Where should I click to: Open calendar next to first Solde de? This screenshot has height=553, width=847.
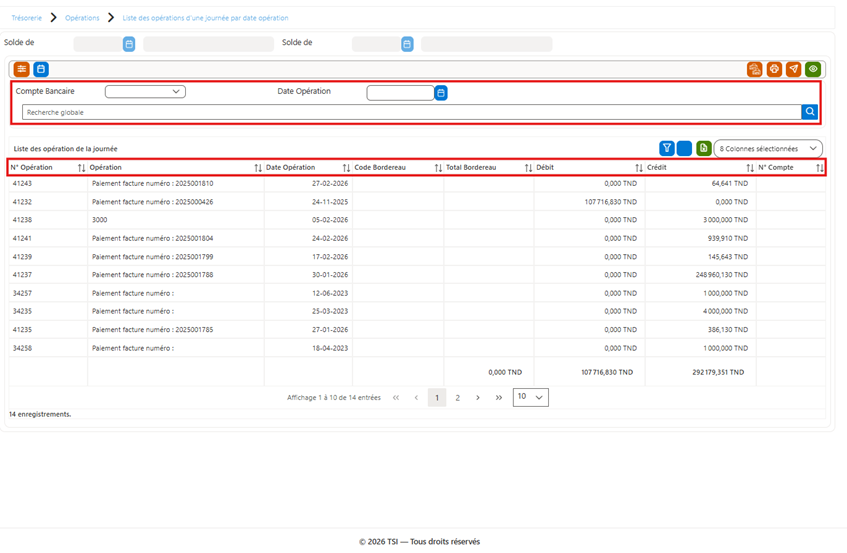click(x=129, y=44)
